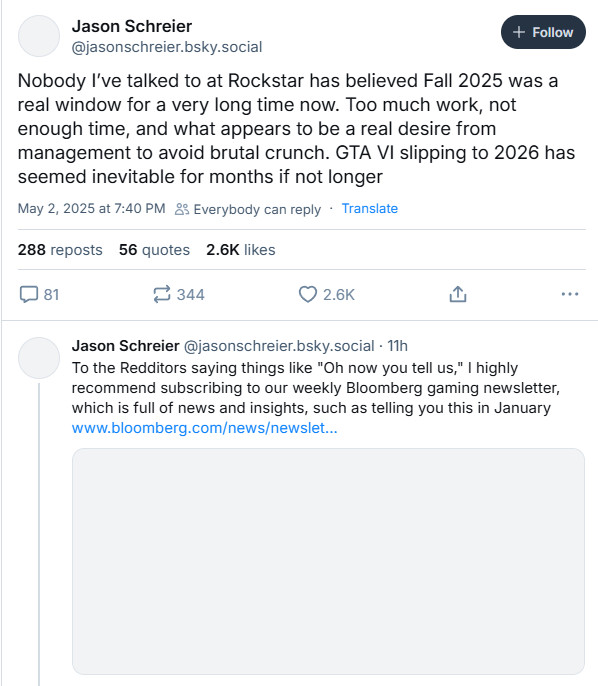
Task: View the 56 quotes list
Action: pos(154,250)
